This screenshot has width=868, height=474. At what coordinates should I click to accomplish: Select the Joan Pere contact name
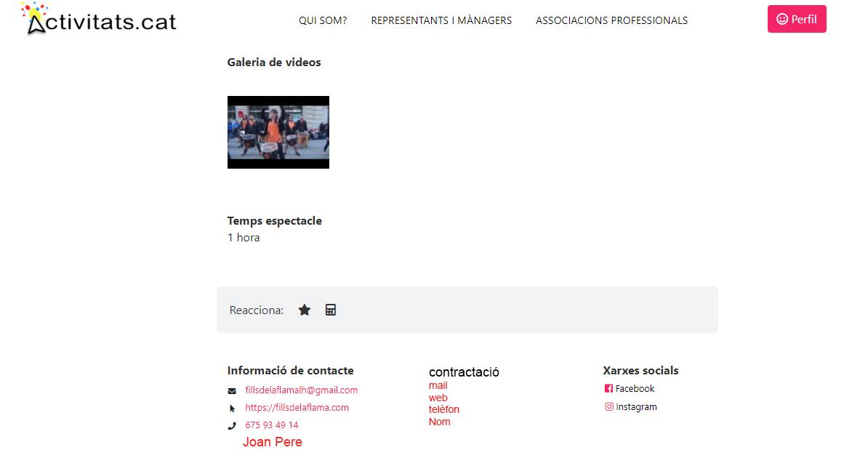[273, 441]
